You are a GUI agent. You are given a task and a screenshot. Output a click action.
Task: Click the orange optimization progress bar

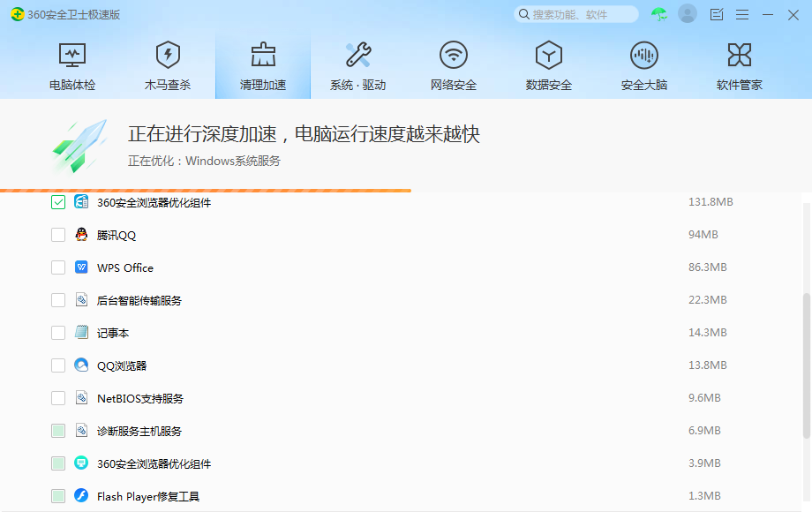coord(206,191)
